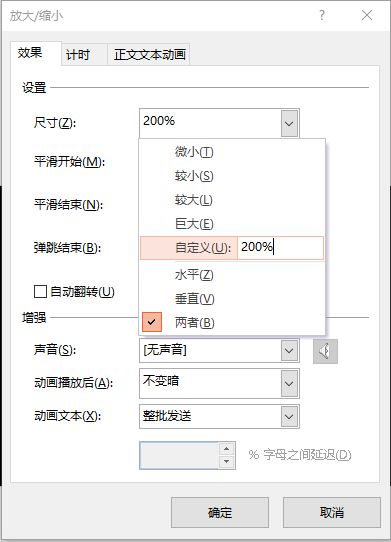
Task: Click the letter delay spinner up arrow
Action: click(x=226, y=449)
